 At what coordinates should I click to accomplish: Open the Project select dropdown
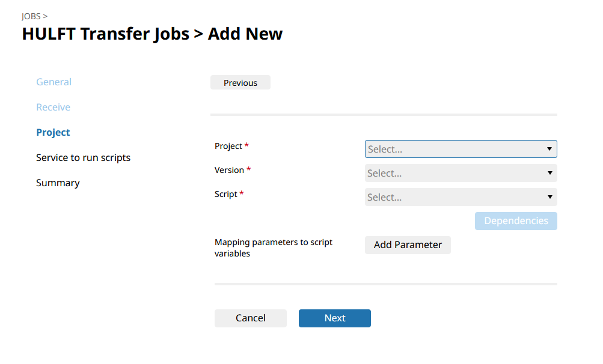click(x=461, y=149)
